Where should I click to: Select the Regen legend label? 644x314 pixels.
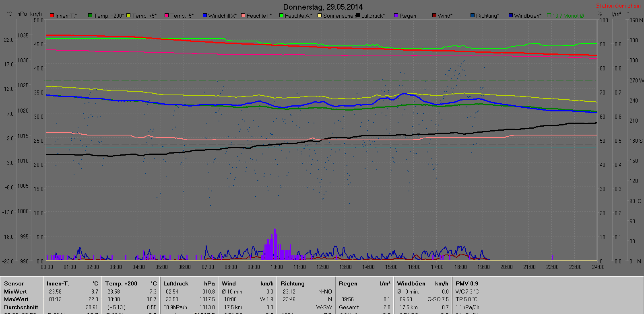408,16
